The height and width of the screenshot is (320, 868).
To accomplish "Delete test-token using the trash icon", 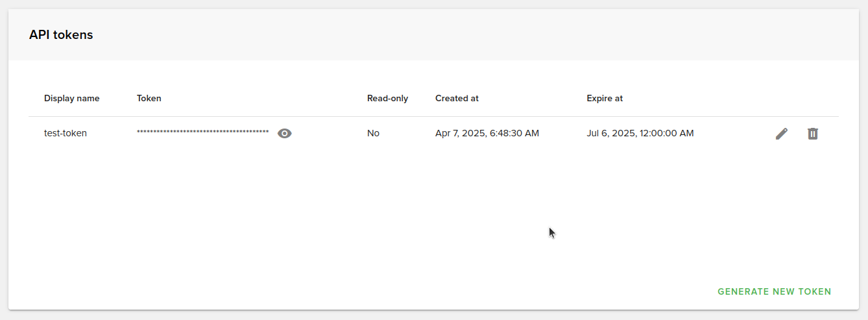I will (813, 134).
